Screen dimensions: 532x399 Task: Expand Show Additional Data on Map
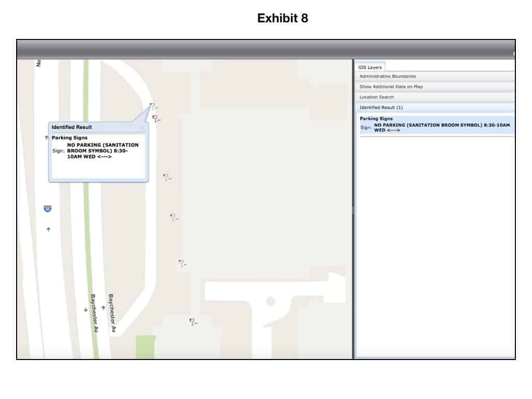[435, 87]
